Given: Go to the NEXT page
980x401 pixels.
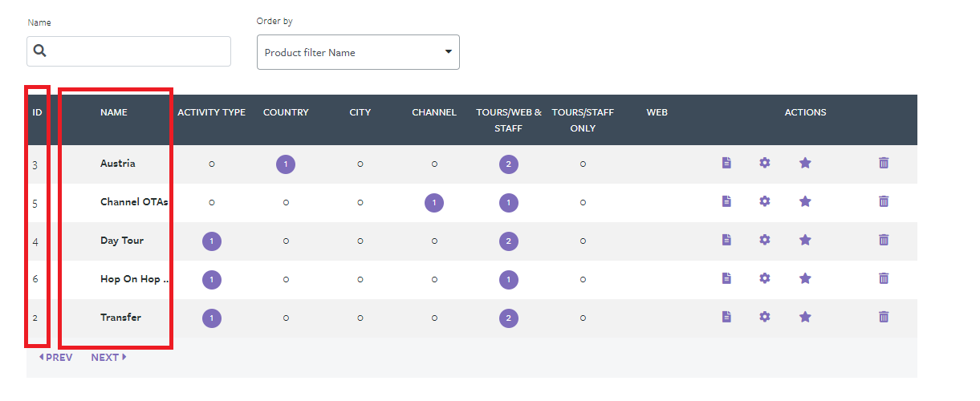Looking at the screenshot, I should 108,358.
